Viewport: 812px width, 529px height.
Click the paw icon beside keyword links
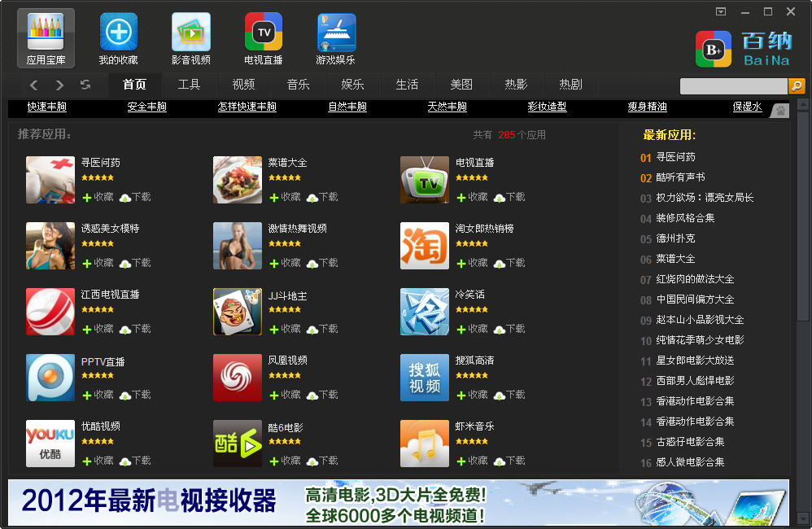pyautogui.click(x=780, y=111)
